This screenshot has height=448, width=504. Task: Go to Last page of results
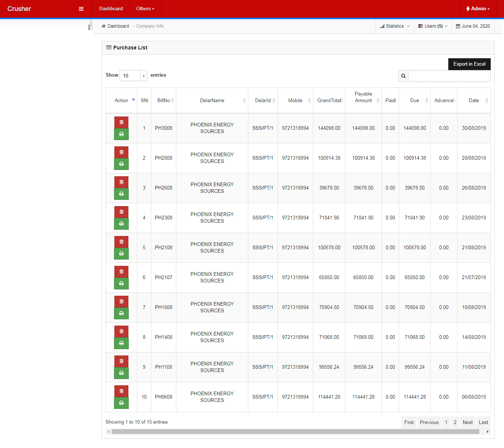(x=483, y=423)
